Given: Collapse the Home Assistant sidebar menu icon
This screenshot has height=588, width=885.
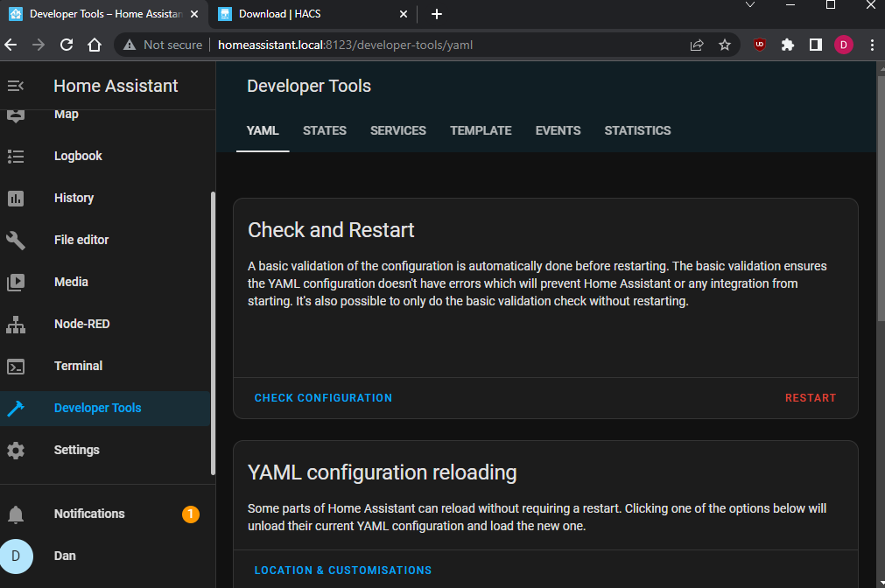Looking at the screenshot, I should tap(15, 86).
